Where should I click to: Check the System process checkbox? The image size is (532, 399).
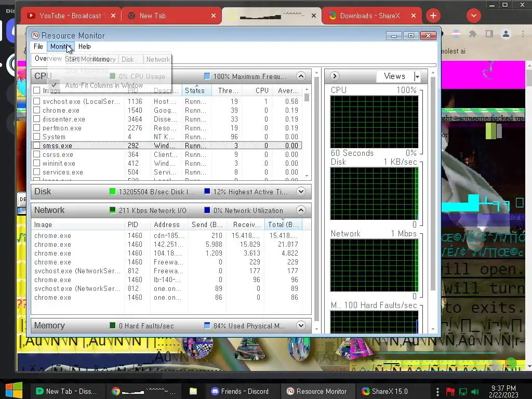(37, 137)
